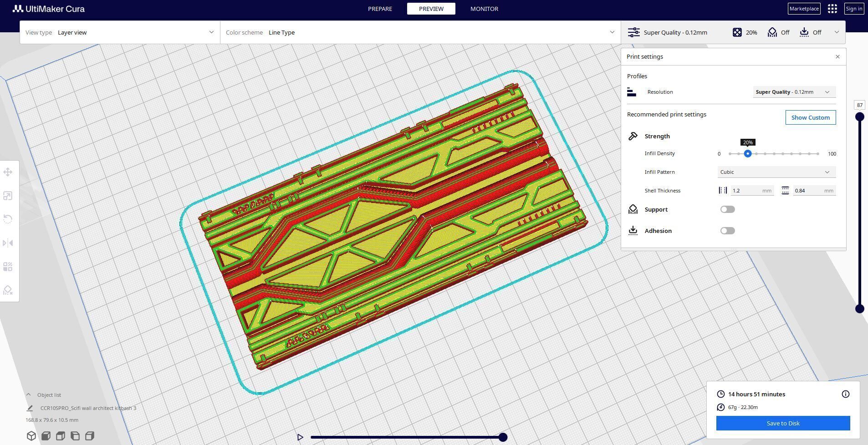This screenshot has width=868, height=445.
Task: Switch to the MONITOR stage
Action: pyautogui.click(x=484, y=9)
